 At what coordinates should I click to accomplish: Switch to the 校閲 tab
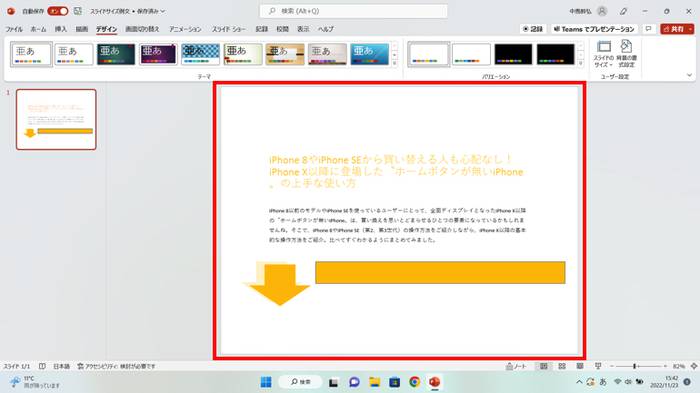[x=283, y=29]
